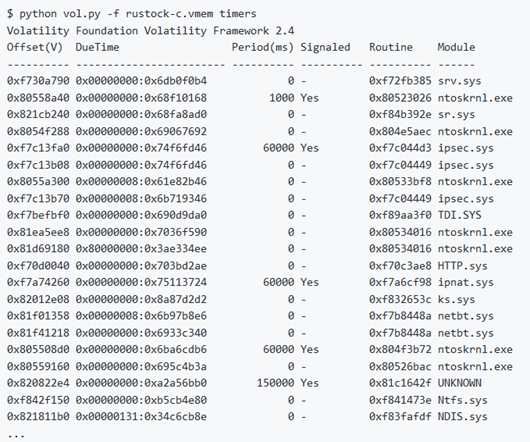Click the UNKNOWN module entry
Viewport: 530px width, 442px height.
[x=459, y=383]
